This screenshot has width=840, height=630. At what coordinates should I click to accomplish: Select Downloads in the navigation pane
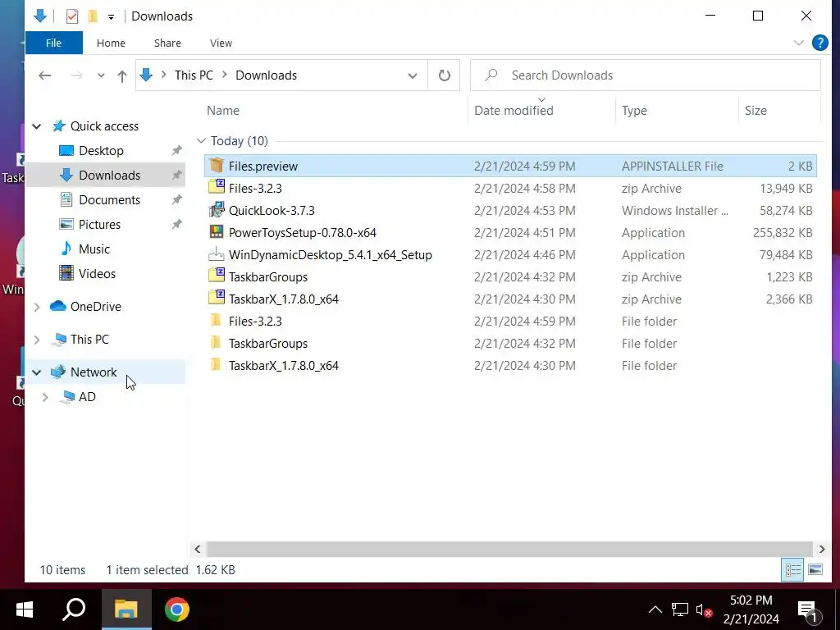[x=109, y=176]
